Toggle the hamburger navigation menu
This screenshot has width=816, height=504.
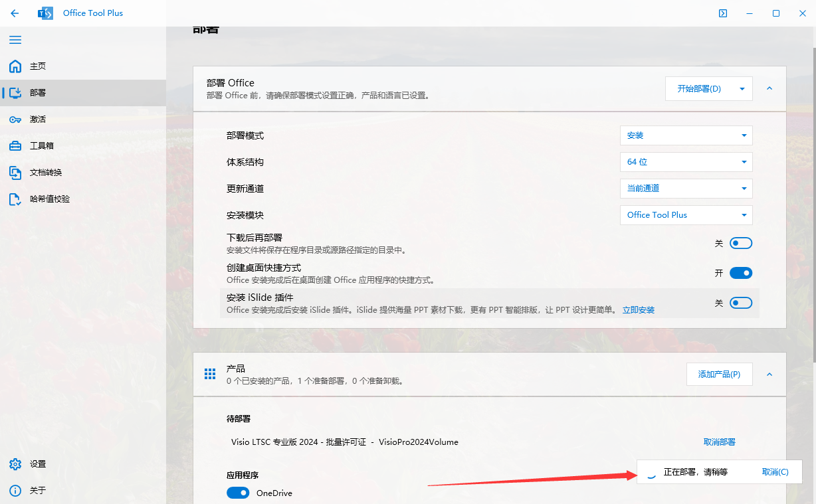click(x=15, y=40)
